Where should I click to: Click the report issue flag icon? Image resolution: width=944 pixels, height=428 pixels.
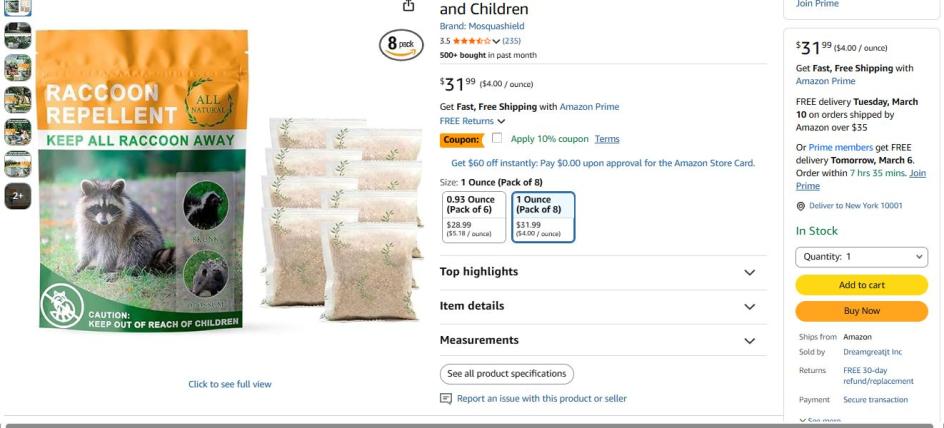point(446,399)
